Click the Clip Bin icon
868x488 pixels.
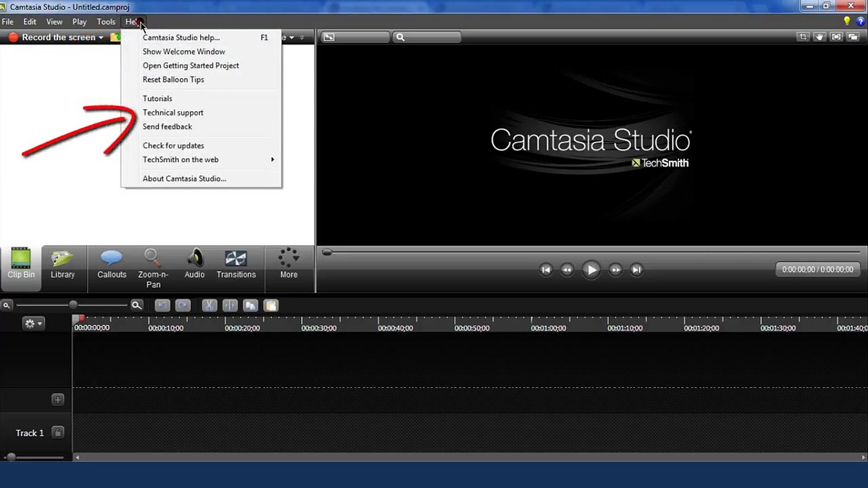(21, 264)
